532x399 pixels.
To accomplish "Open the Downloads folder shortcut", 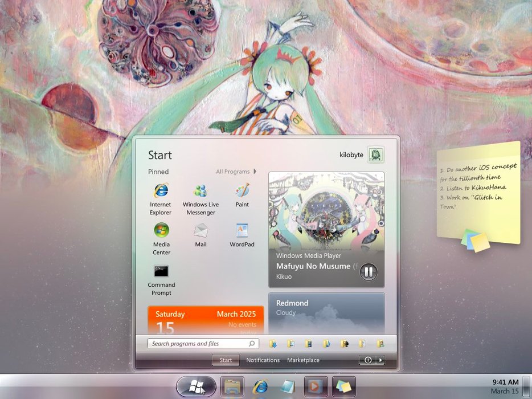I will coord(273,344).
